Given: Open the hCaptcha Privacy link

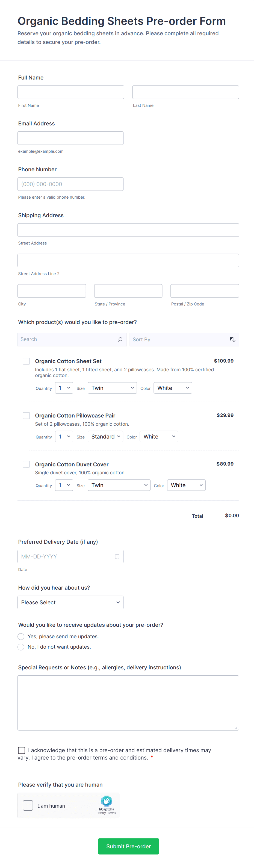Looking at the screenshot, I should point(101,813).
